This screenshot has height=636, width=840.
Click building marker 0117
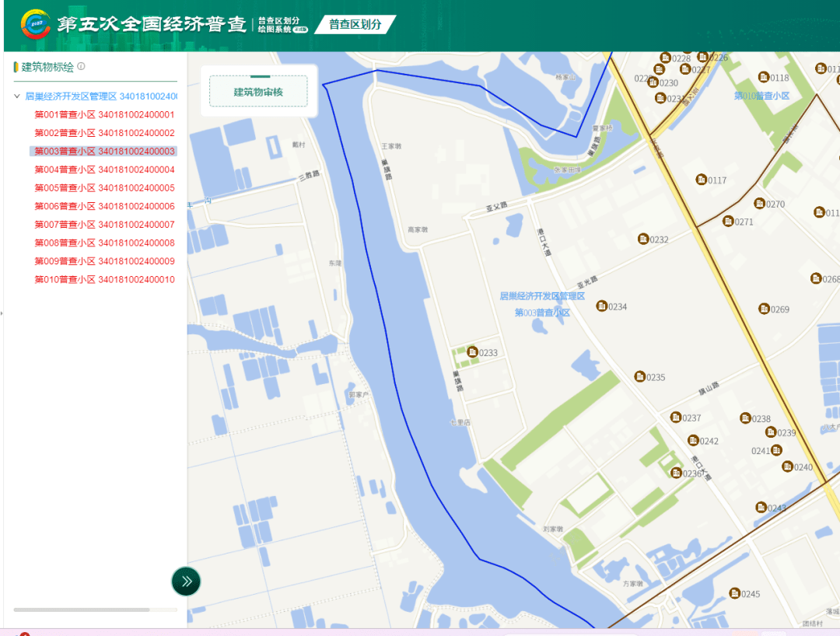tap(702, 180)
